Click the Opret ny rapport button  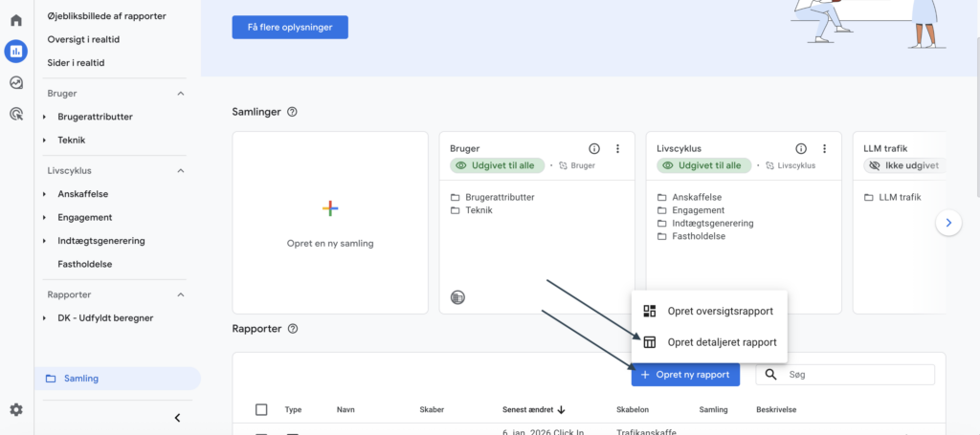pos(685,375)
